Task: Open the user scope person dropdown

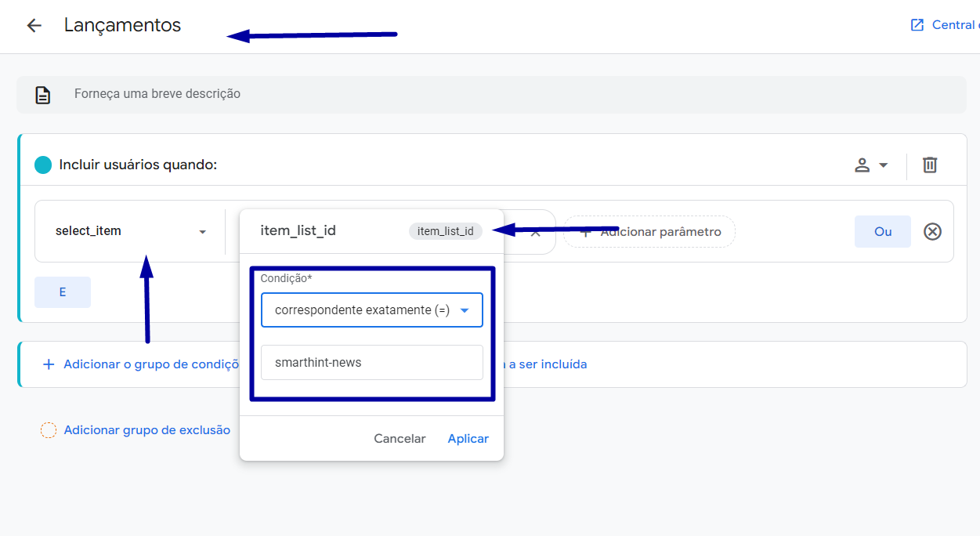Action: [871, 165]
